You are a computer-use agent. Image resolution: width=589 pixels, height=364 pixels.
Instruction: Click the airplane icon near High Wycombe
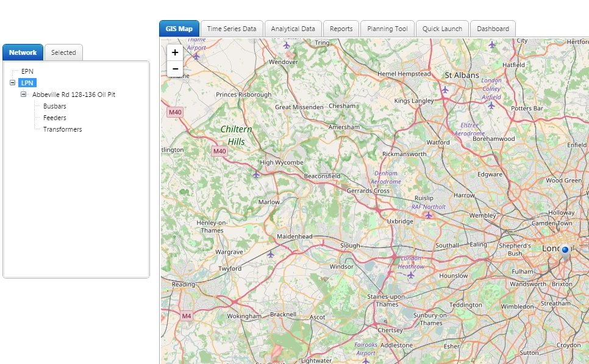pyautogui.click(x=256, y=174)
